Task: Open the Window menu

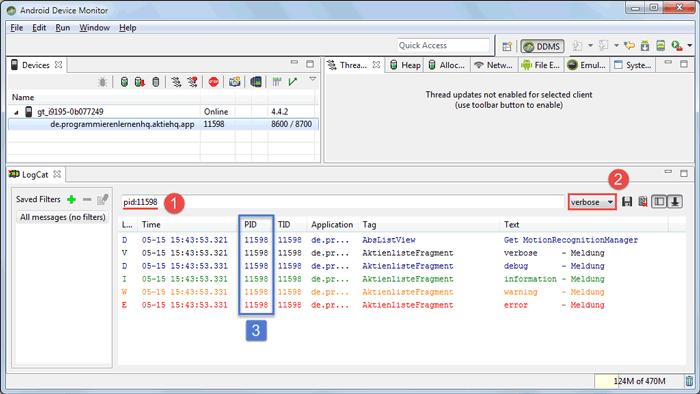Action: click(94, 28)
